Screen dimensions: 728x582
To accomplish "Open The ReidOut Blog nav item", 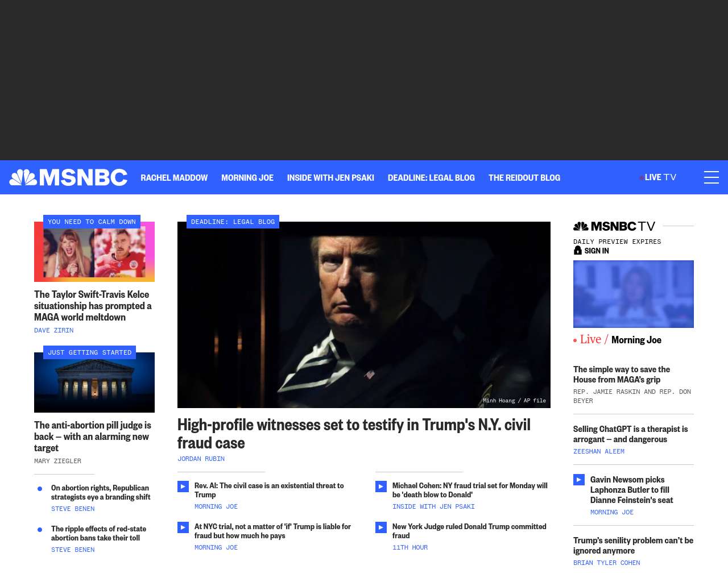I will (524, 178).
